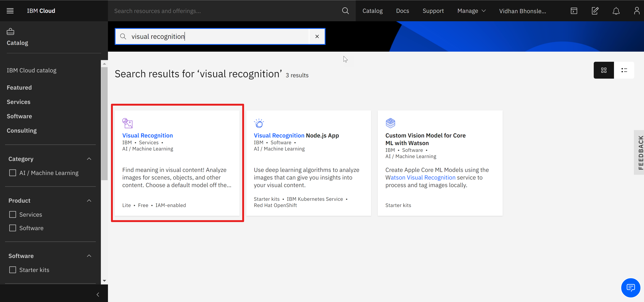This screenshot has height=302, width=644.
Task: Open Support in top navigation
Action: pyautogui.click(x=433, y=11)
